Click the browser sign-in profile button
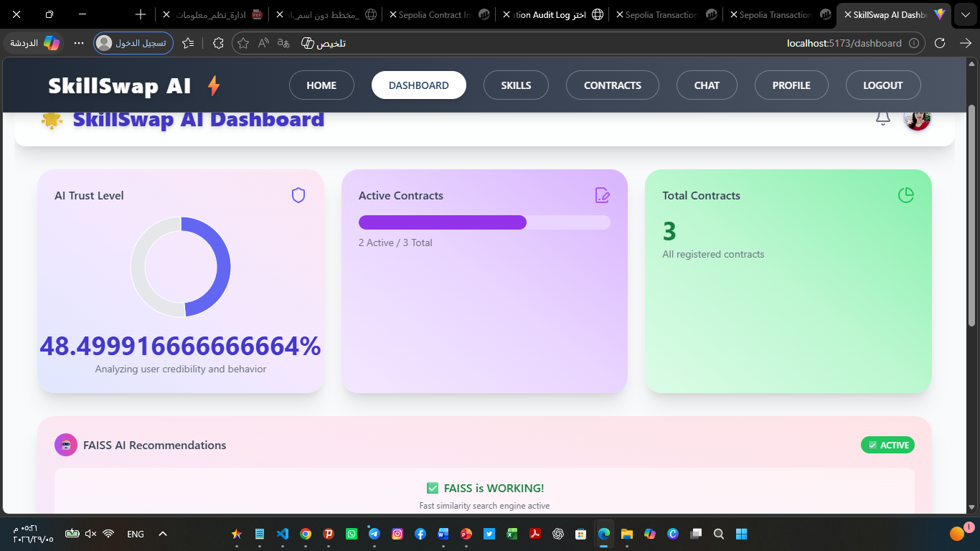980x551 pixels. point(133,43)
